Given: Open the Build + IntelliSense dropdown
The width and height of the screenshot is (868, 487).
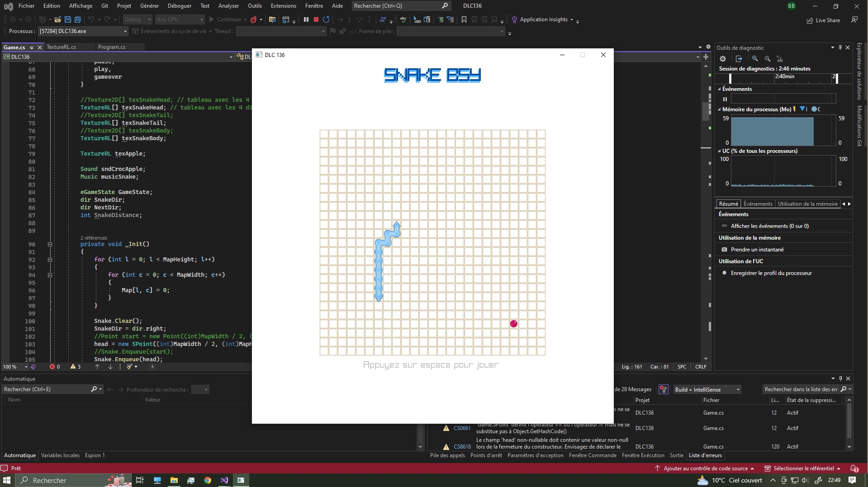Looking at the screenshot, I should [x=707, y=389].
